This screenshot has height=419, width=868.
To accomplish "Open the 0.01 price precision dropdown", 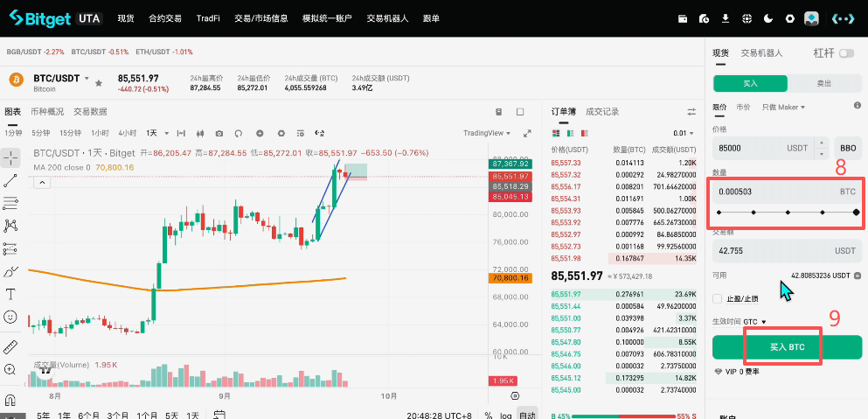I will 683,133.
